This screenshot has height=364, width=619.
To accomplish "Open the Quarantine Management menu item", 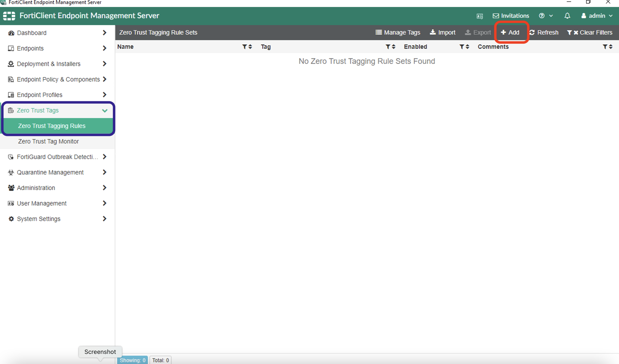I will coord(58,172).
